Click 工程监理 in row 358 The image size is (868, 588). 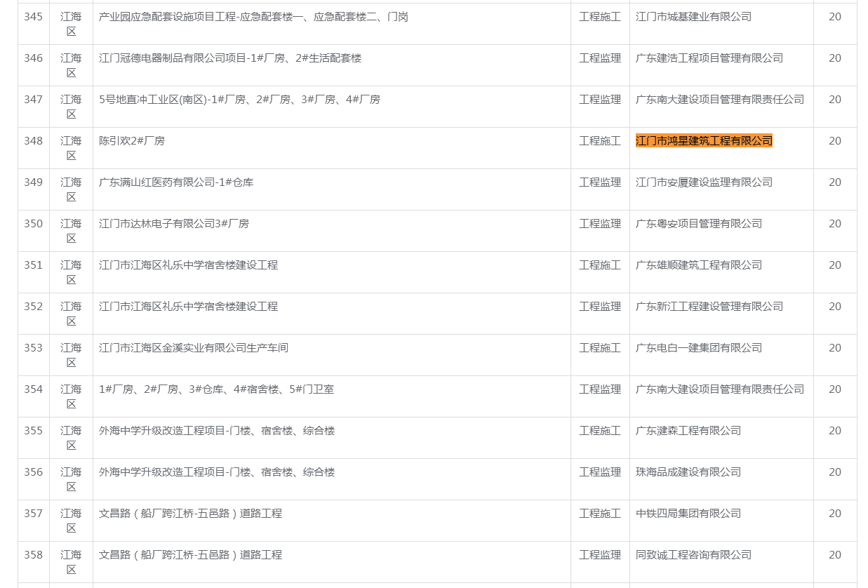point(600,555)
